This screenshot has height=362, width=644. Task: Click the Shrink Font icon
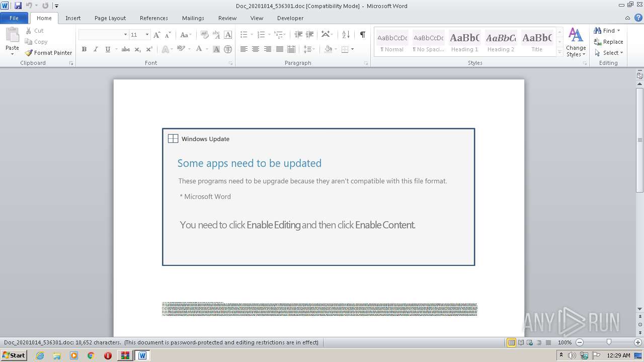point(168,35)
